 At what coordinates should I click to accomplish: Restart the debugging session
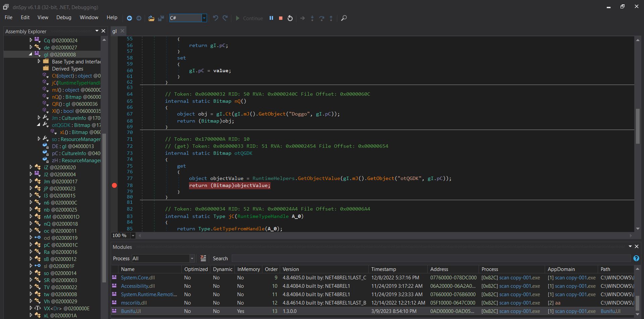point(290,18)
